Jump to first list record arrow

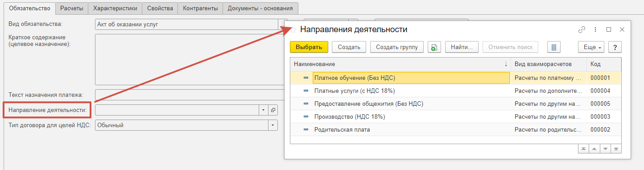tap(583, 149)
